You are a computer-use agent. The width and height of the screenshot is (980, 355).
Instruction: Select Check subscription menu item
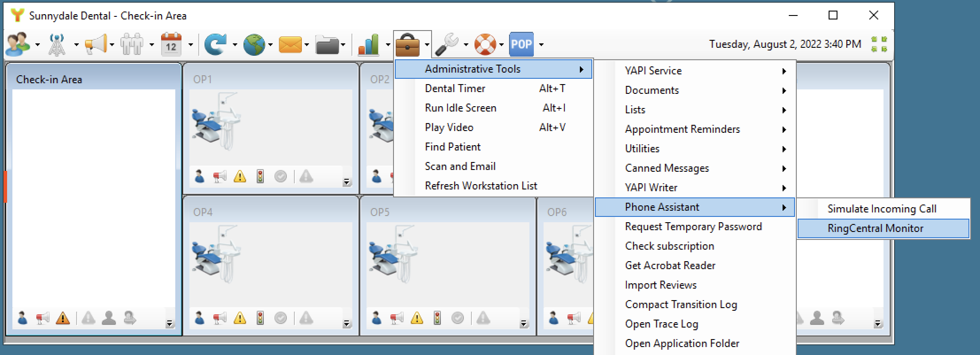[695, 246]
